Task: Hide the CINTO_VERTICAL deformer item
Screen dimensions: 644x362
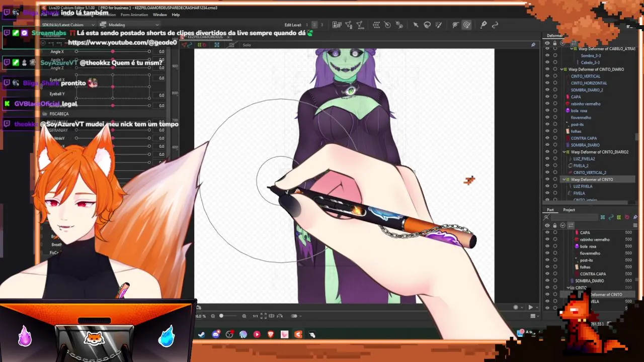Action: pyautogui.click(x=547, y=76)
